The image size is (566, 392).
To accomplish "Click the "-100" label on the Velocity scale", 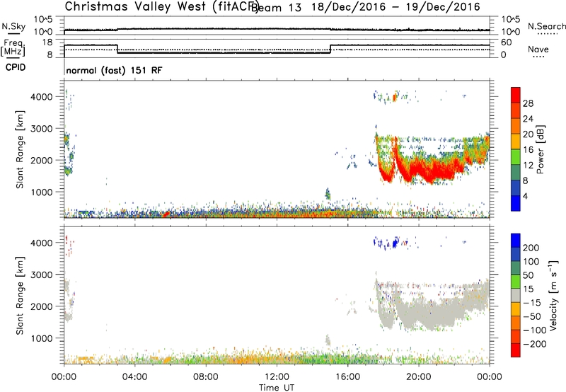I will point(535,330).
